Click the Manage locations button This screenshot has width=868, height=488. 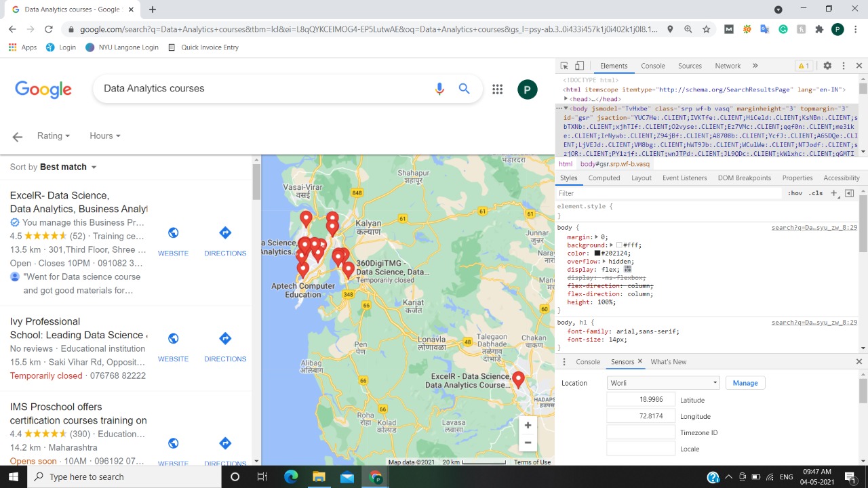745,383
